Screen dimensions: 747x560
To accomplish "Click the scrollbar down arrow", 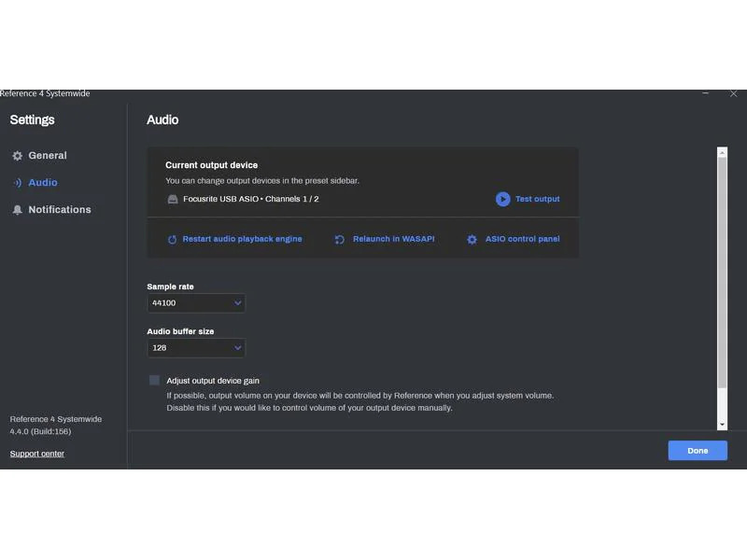I will pos(722,424).
